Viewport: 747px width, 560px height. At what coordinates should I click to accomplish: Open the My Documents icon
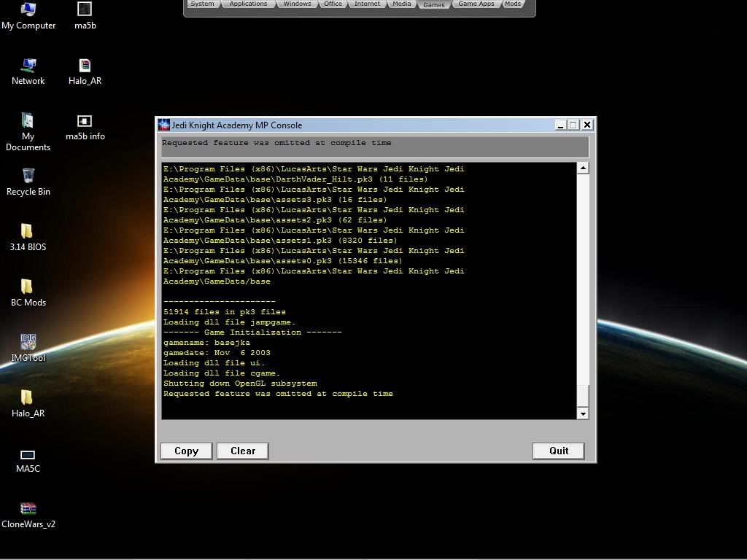coord(28,132)
